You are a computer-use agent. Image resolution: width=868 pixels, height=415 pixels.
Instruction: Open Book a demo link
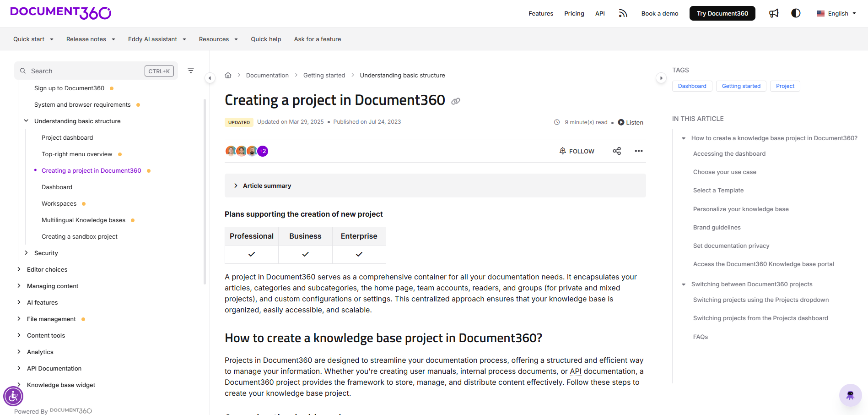659,13
